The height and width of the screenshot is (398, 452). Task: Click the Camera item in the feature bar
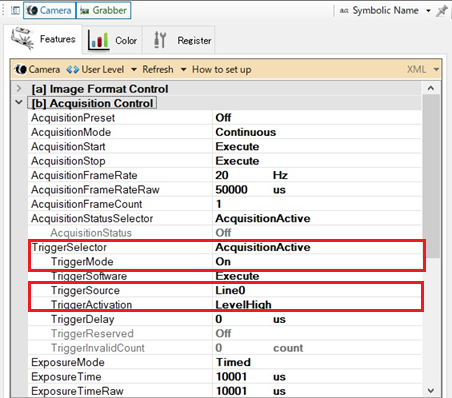click(x=38, y=69)
